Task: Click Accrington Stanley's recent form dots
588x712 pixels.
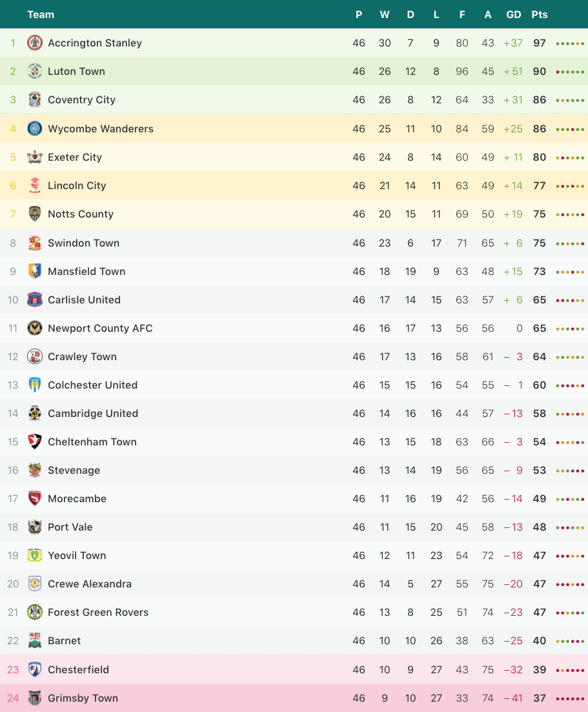Action: click(x=570, y=44)
